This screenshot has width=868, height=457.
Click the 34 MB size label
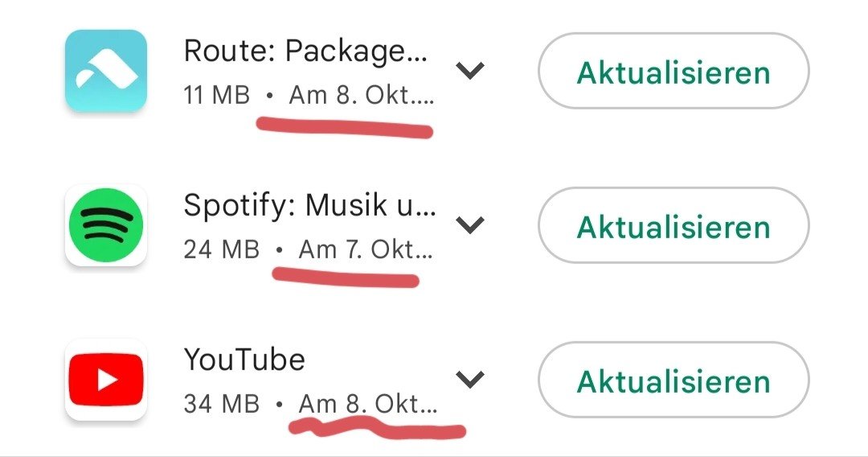coord(222,404)
